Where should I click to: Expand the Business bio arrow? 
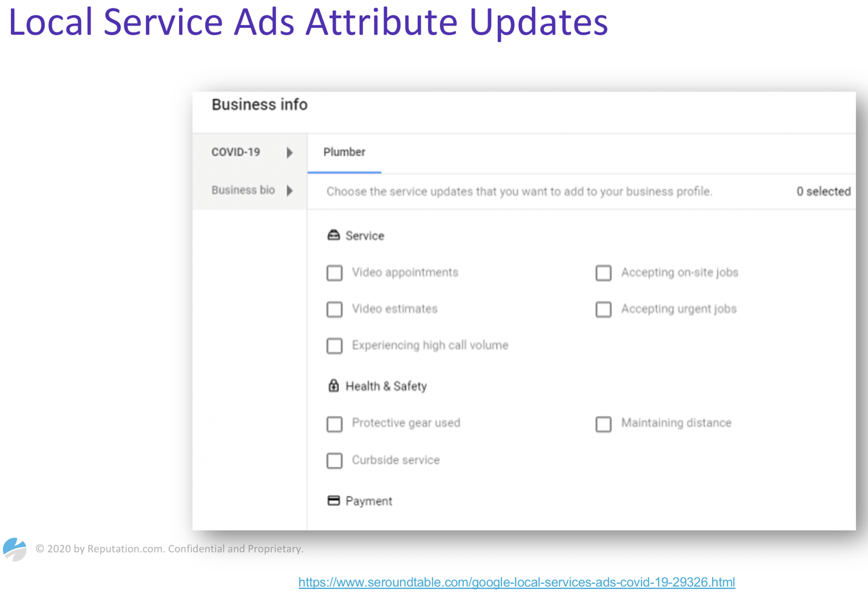pos(290,191)
